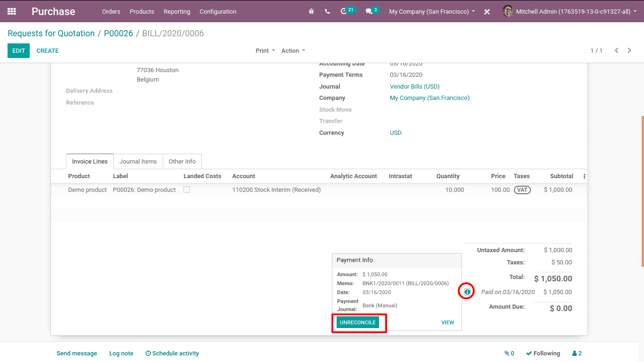Click Mitchell Admin avatar picture
Screen dimensions: 644x362
tap(508, 11)
